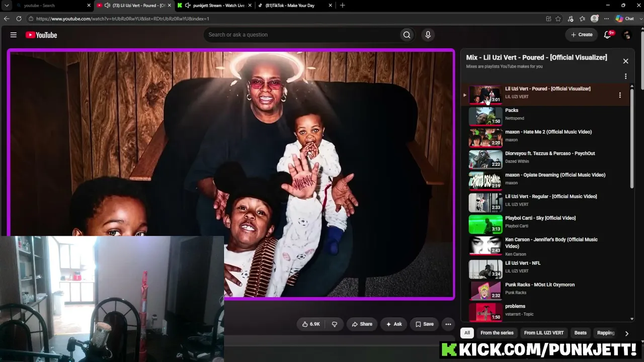Open the account avatar menu
Image resolution: width=644 pixels, height=362 pixels.
click(x=627, y=35)
